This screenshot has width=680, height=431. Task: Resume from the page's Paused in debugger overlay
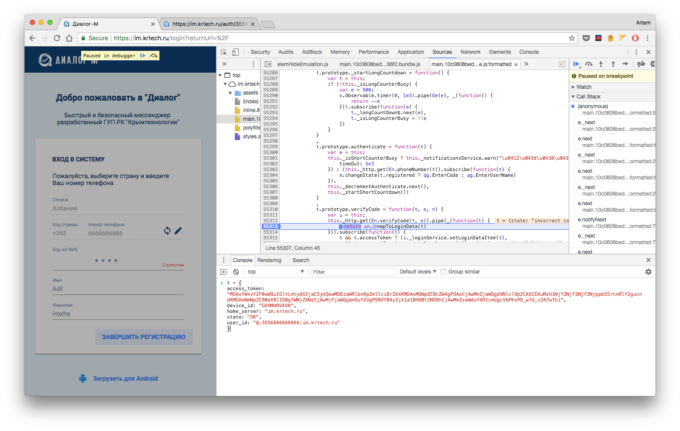coord(143,56)
